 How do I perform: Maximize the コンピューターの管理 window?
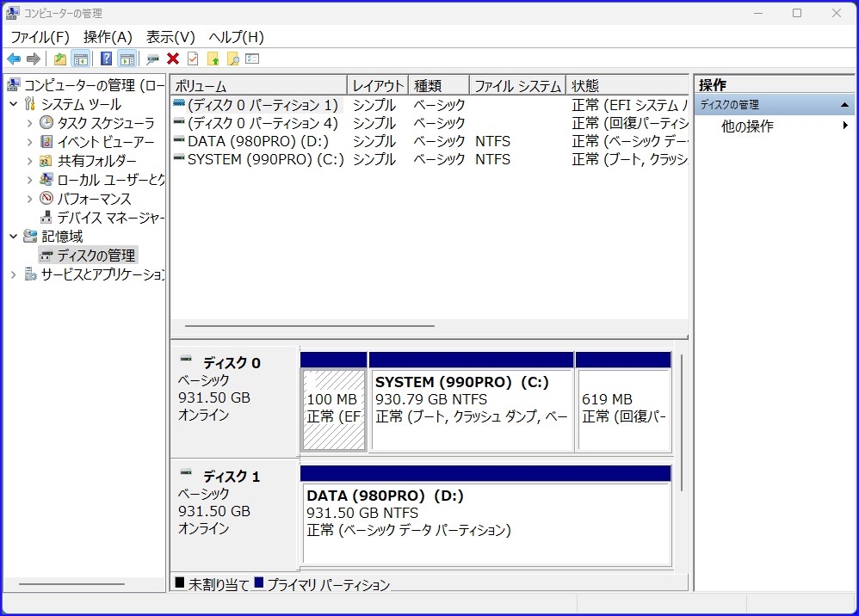coord(797,13)
